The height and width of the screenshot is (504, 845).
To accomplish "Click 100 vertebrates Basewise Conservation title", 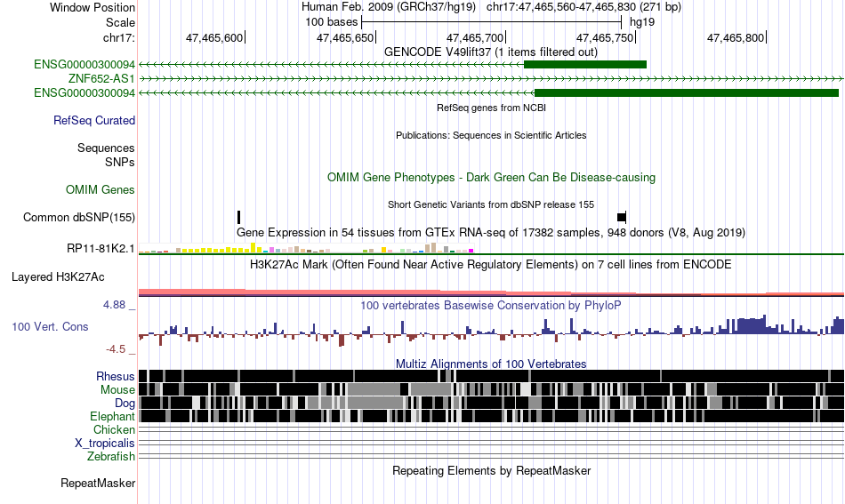I will pyautogui.click(x=491, y=305).
